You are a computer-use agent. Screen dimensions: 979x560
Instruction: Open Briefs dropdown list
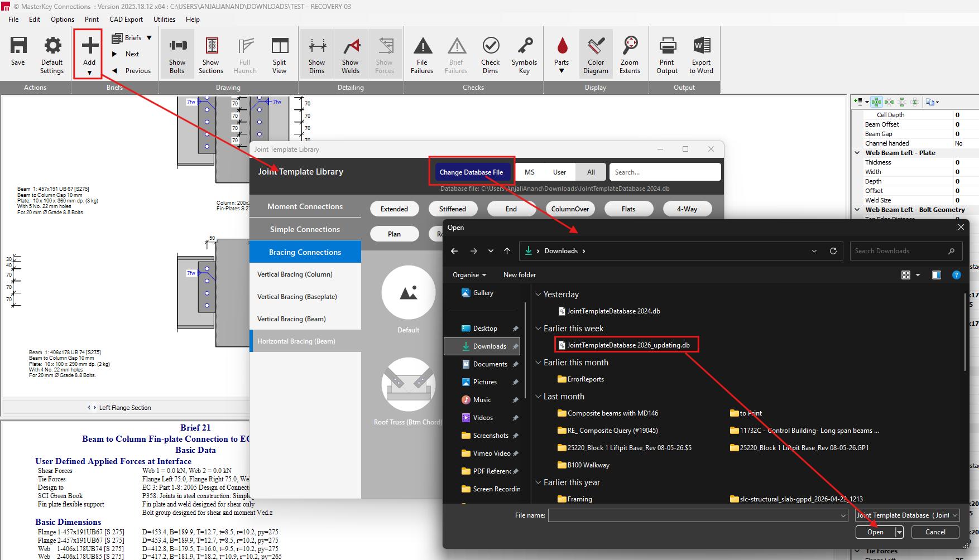(x=132, y=38)
